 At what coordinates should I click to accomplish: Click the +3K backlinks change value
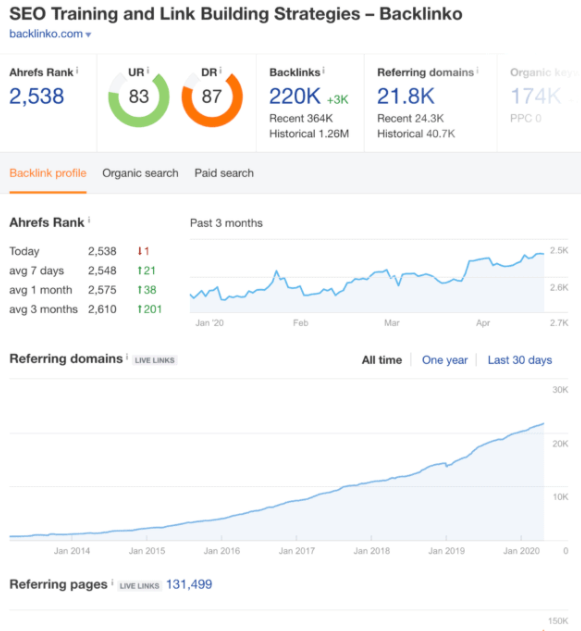pos(338,99)
